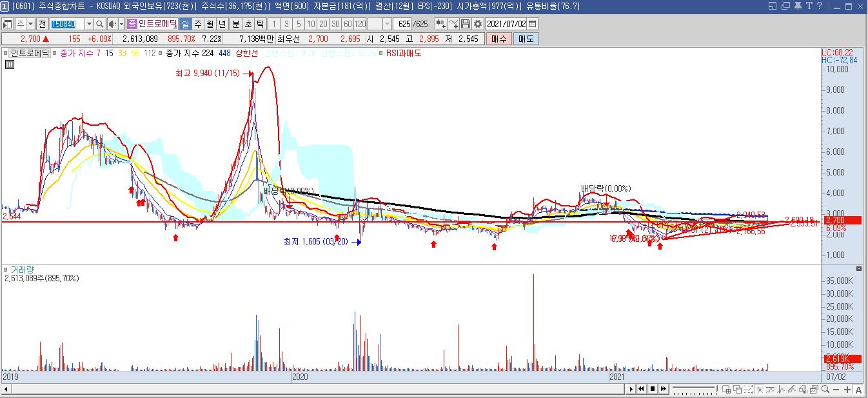Viewport: 868px width, 398px height.
Task: Click the A auto-scale icon at bottom right
Action: [858, 389]
